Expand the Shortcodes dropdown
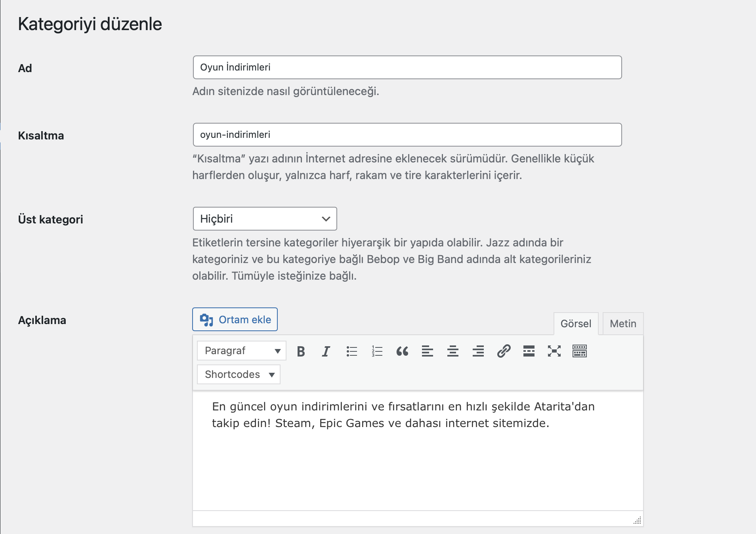Screen dimensions: 756x534 coord(239,374)
